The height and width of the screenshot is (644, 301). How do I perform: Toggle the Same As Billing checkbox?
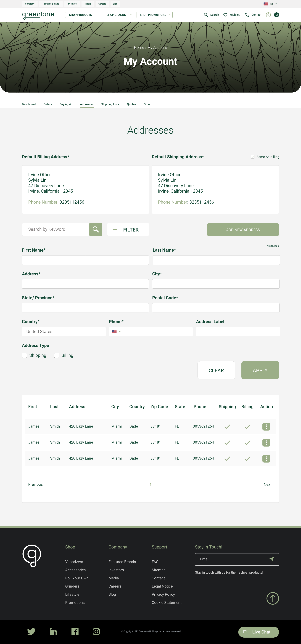point(253,157)
